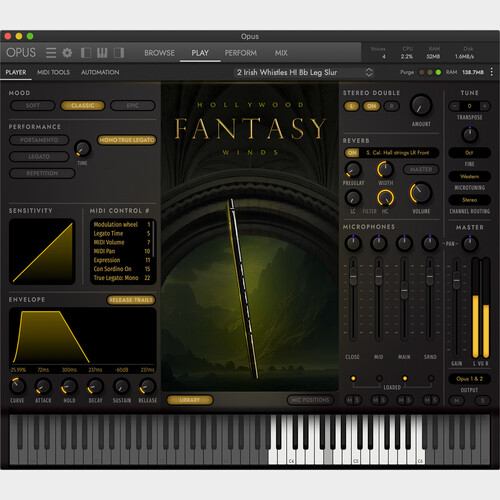Enable Legato performance mode
This screenshot has width=500, height=500.
pyautogui.click(x=39, y=156)
